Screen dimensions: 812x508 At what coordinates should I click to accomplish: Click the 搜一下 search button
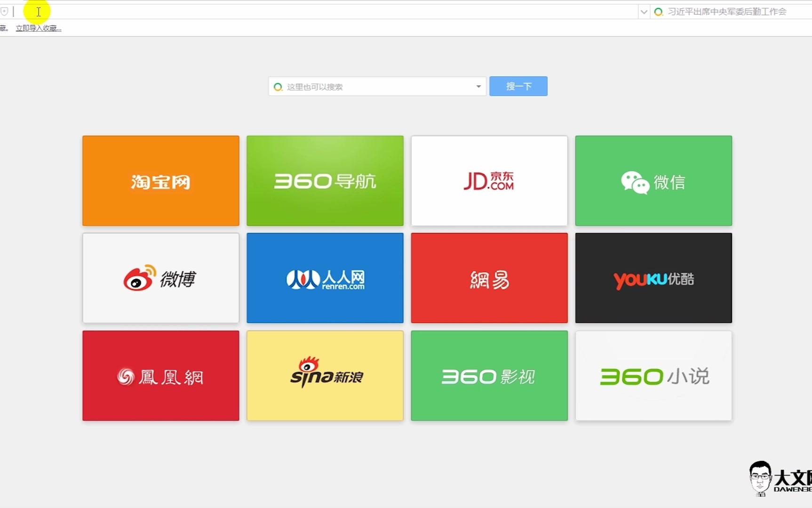(518, 86)
